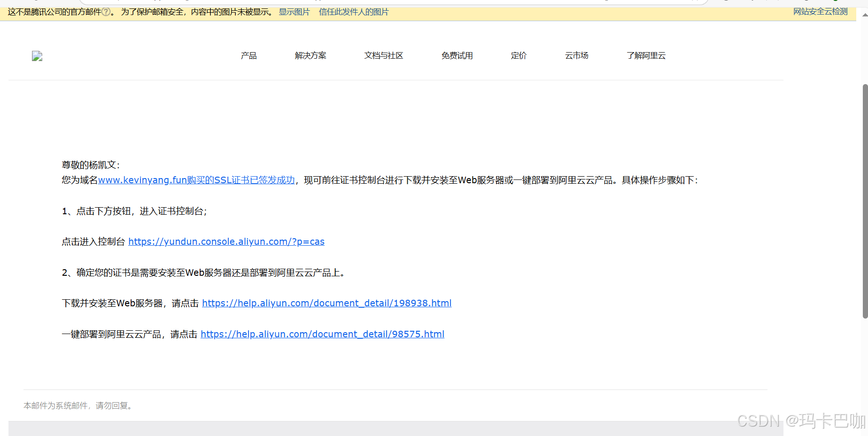Click step text 1、点击下方按钮，进入证书控制台
The width and height of the screenshot is (868, 436).
[134, 211]
